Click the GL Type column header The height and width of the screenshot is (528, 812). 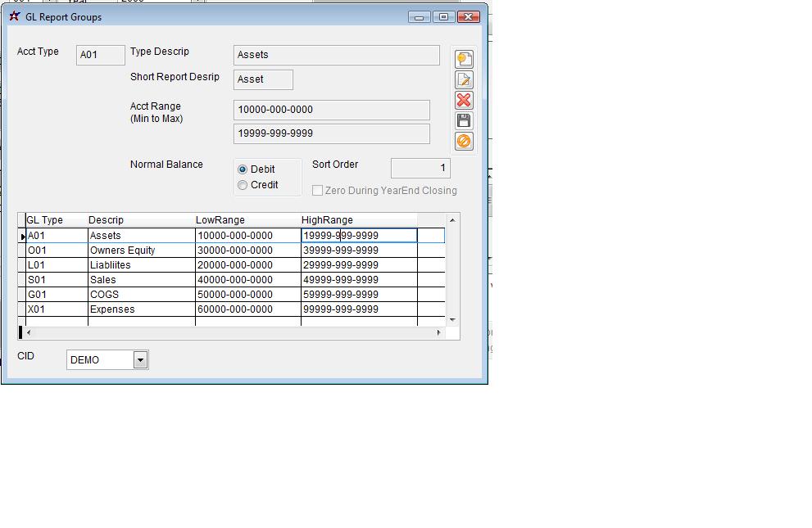(x=45, y=220)
